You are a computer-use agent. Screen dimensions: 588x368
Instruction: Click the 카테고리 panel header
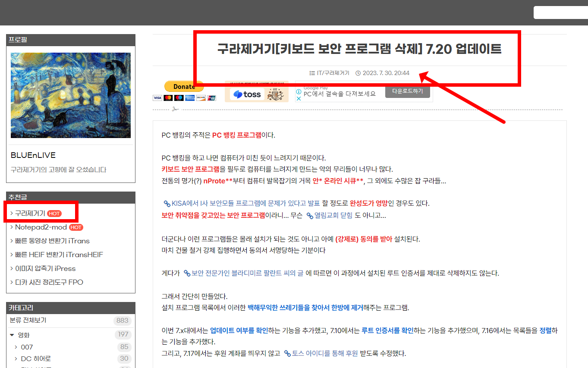click(x=71, y=308)
